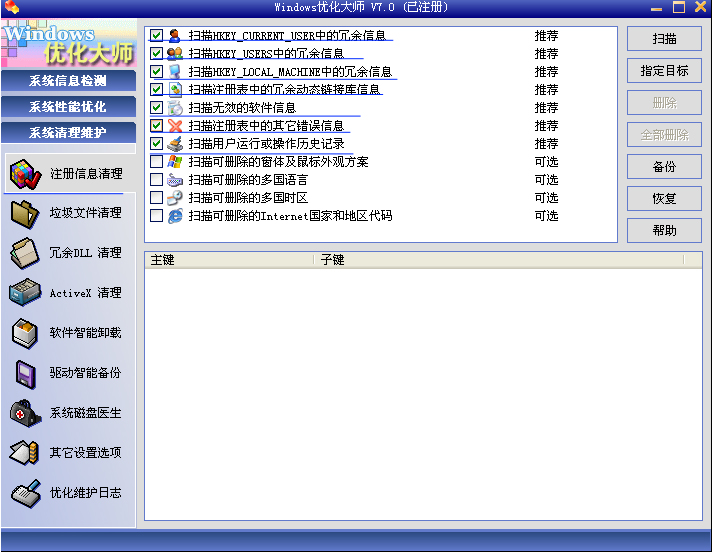Screen dimensions: 713x553
Task: Select the 系统清理维护 section
Action: [68, 132]
